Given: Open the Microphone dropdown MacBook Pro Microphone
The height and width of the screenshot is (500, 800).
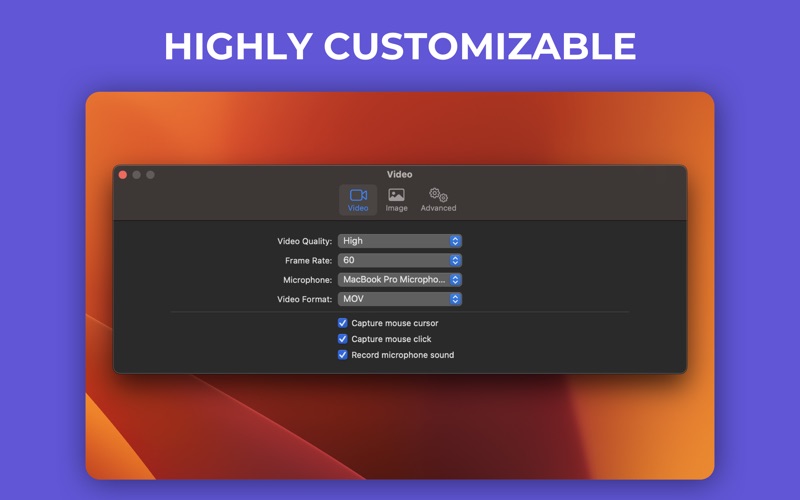Looking at the screenshot, I should (x=400, y=280).
